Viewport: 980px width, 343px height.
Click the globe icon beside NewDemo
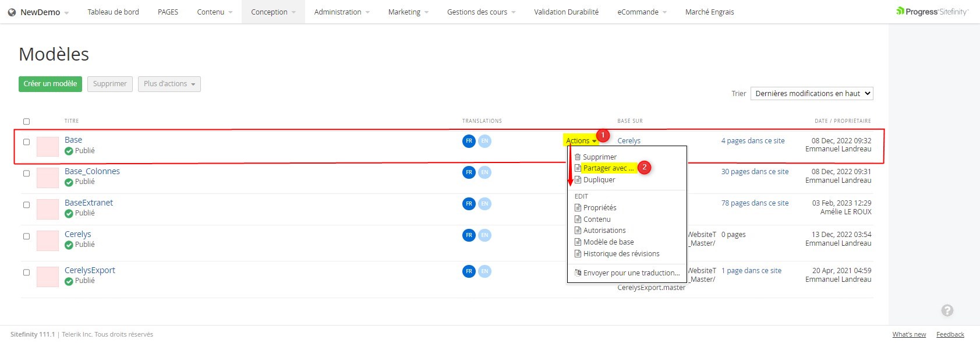pyautogui.click(x=12, y=12)
